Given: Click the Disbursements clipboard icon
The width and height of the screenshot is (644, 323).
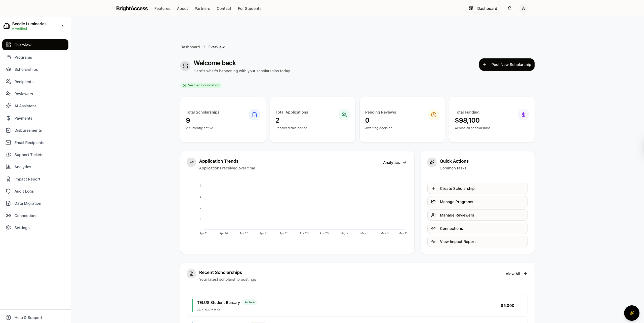Looking at the screenshot, I should [x=8, y=130].
